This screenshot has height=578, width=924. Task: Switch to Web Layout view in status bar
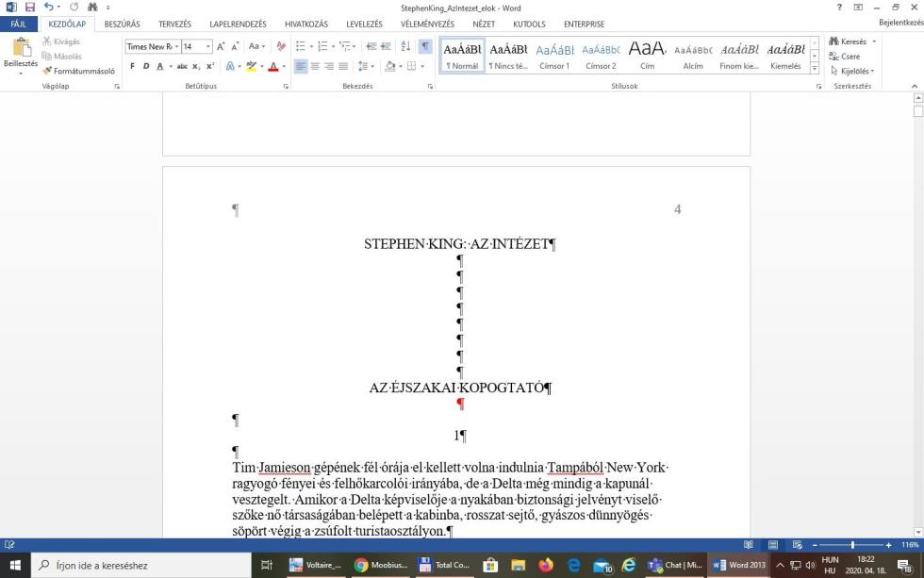tap(798, 545)
